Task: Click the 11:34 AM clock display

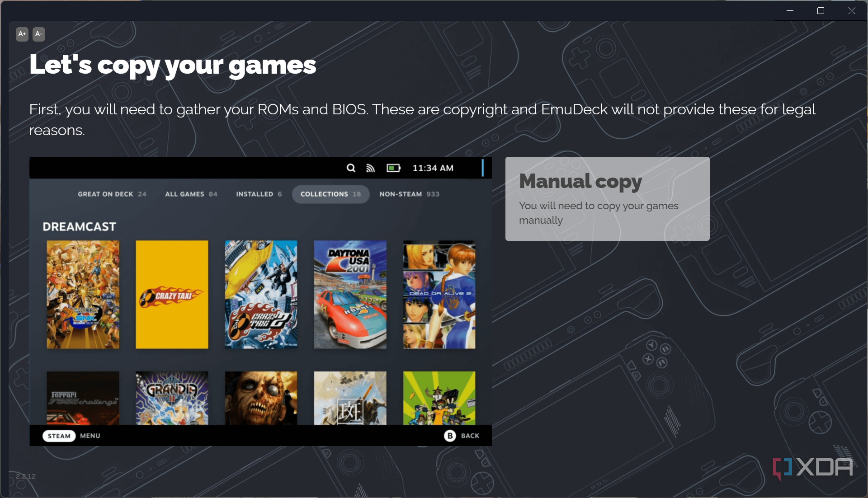Action: click(432, 168)
